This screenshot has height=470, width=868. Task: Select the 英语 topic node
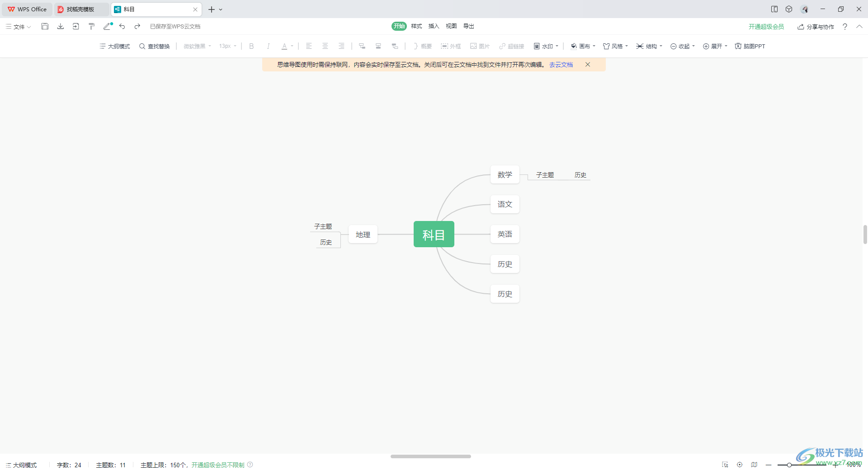click(505, 234)
